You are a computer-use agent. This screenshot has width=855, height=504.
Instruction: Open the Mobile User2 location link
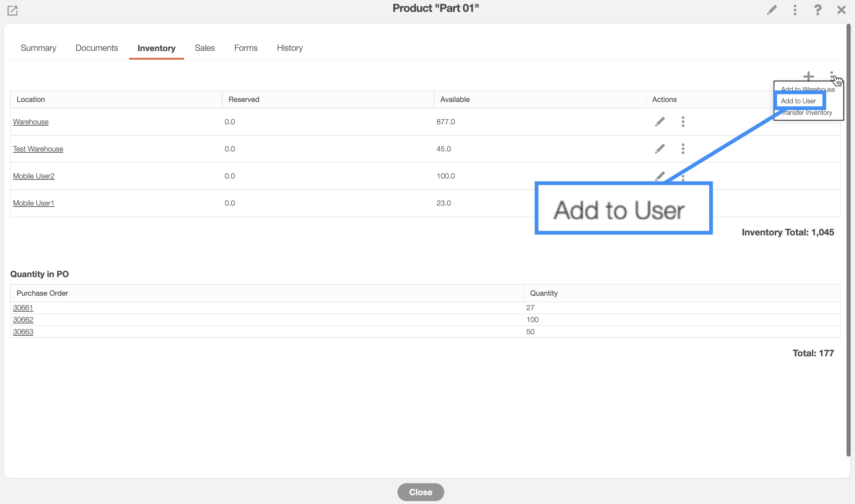click(x=34, y=176)
